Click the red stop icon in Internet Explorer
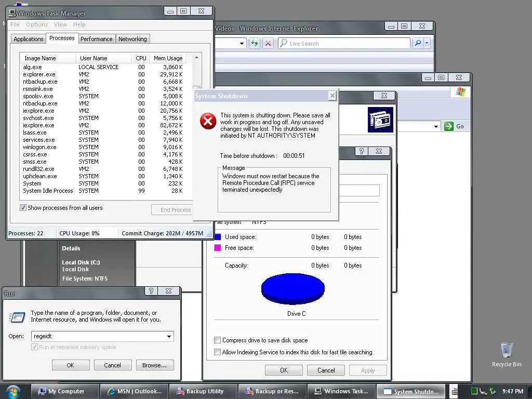 click(268, 43)
